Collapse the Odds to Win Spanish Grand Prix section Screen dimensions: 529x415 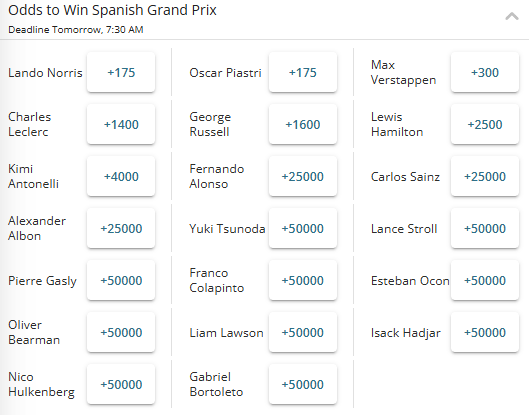[511, 16]
